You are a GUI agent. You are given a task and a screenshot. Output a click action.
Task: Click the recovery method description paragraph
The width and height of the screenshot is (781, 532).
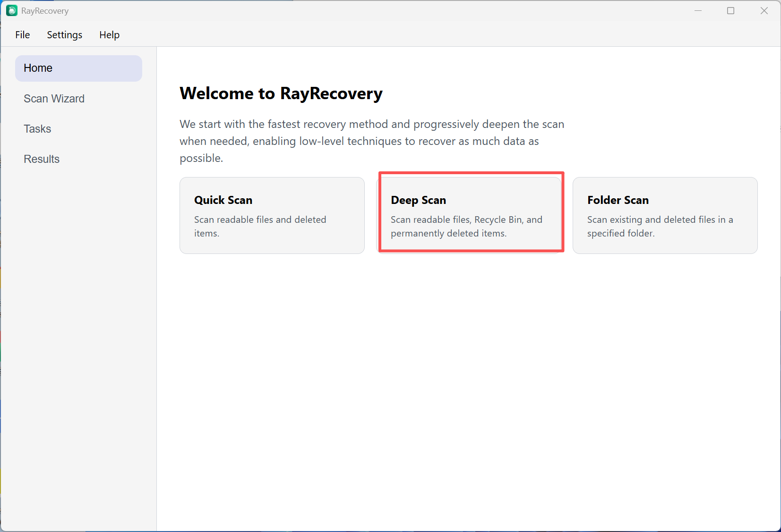tap(372, 141)
